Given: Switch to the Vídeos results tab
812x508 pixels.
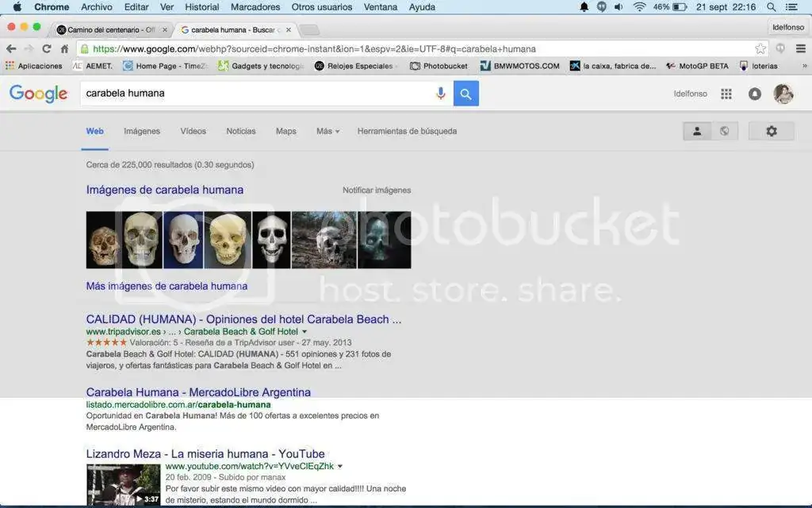Looking at the screenshot, I should point(193,131).
